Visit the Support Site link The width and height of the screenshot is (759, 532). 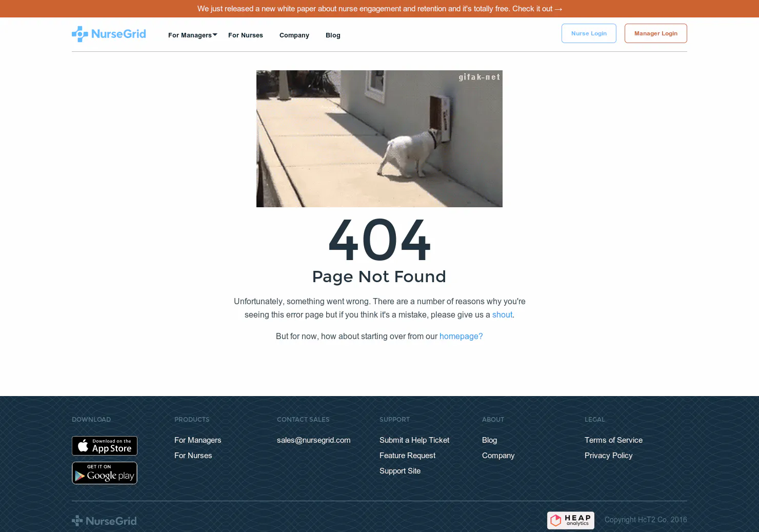tap(400, 471)
